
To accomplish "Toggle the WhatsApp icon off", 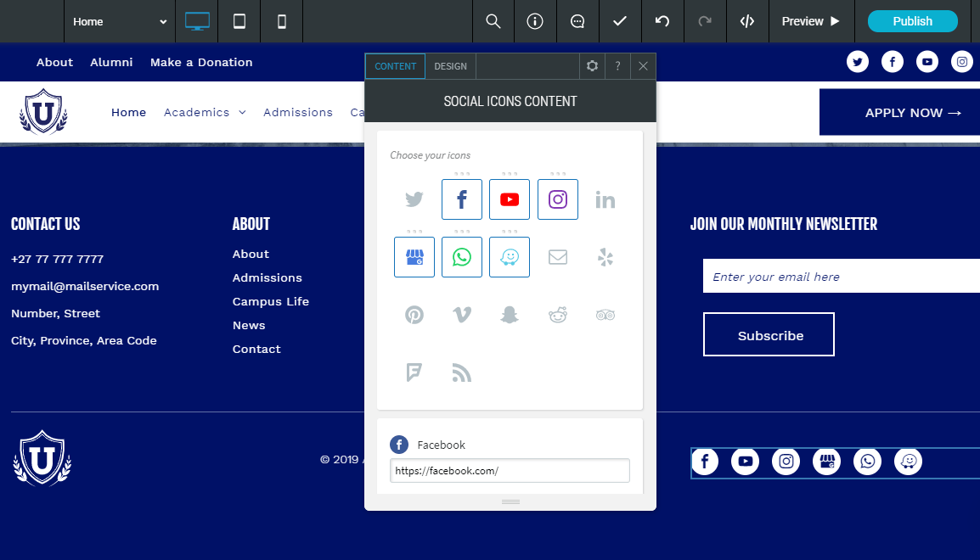I will click(x=462, y=257).
